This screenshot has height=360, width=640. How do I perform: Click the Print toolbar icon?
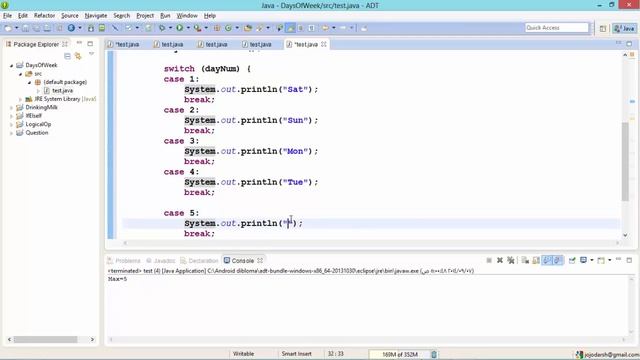point(47,28)
